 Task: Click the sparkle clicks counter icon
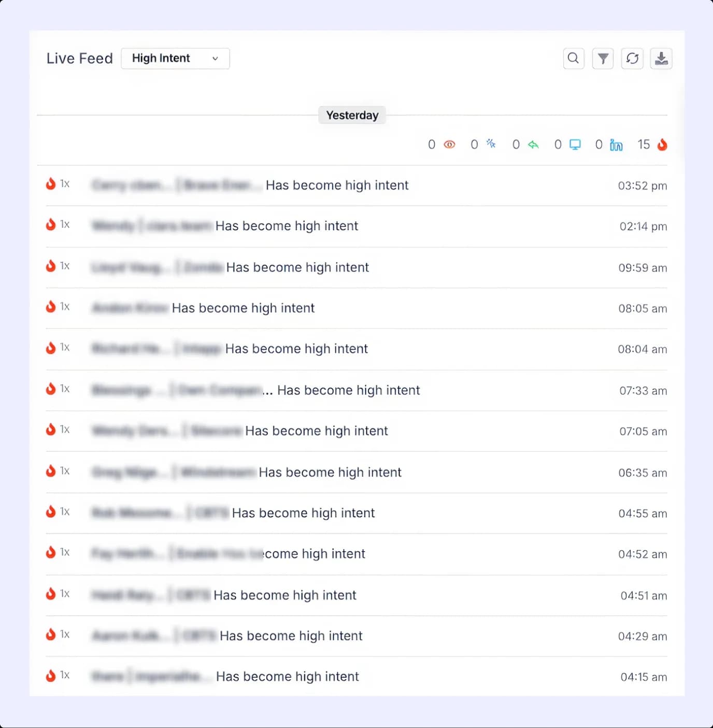(491, 144)
